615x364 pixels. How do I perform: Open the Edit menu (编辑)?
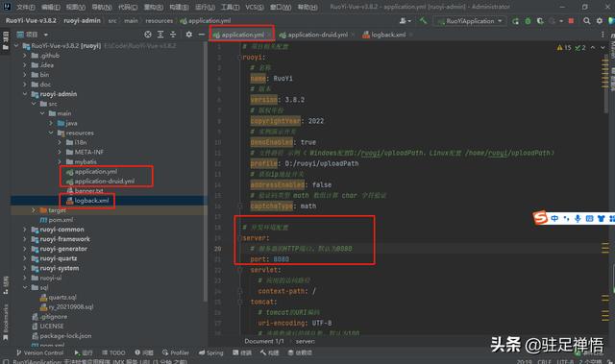(51, 7)
